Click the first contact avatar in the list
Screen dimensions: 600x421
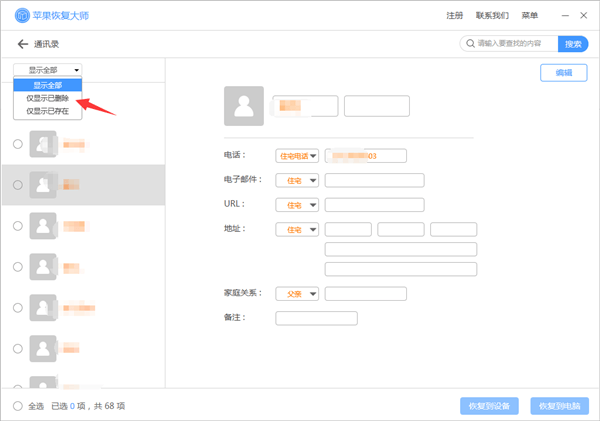tap(45, 144)
